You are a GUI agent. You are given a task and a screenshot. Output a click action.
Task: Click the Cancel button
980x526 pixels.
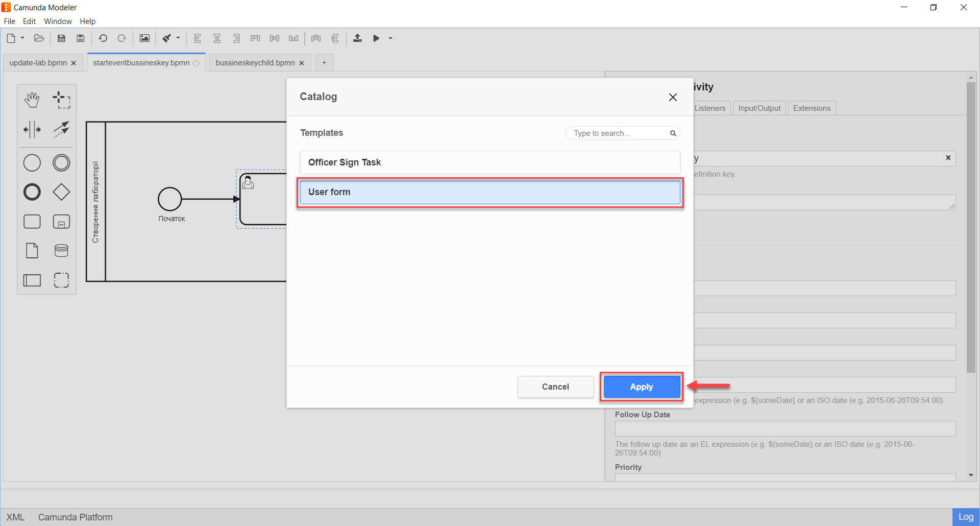[555, 387]
